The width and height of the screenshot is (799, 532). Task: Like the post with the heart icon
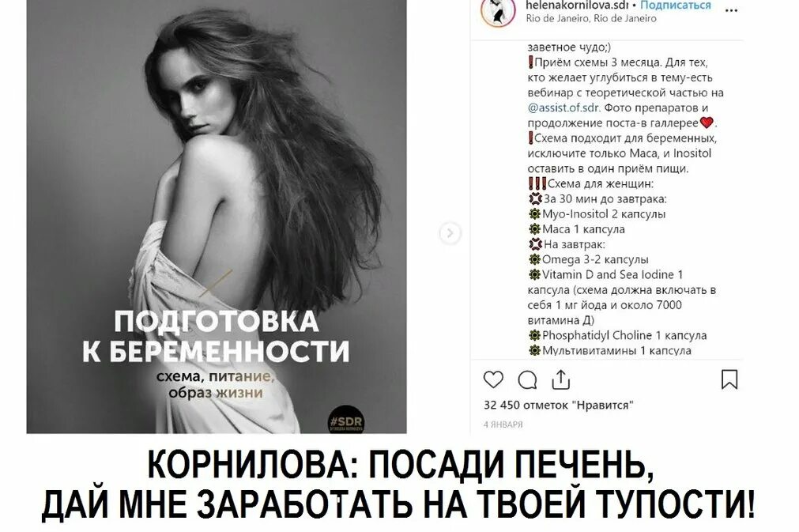coord(492,379)
